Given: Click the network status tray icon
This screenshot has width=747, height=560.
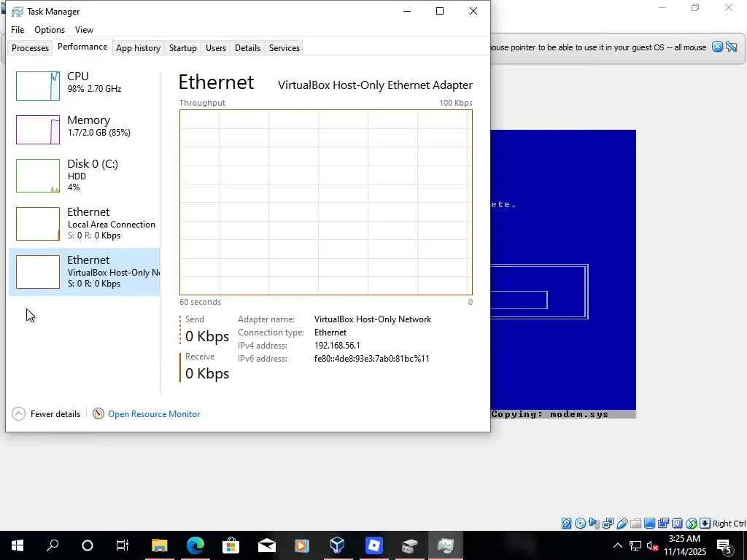Looking at the screenshot, I should click(635, 545).
